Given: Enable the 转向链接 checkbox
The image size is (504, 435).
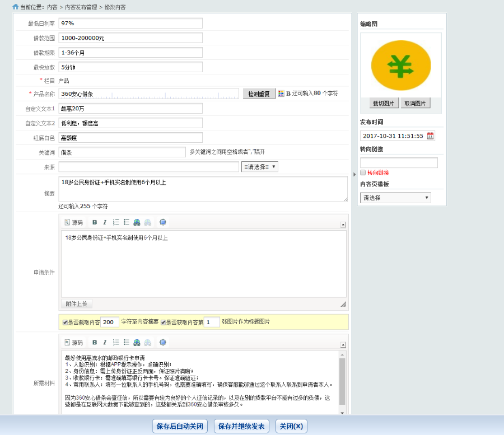Looking at the screenshot, I should pos(363,172).
